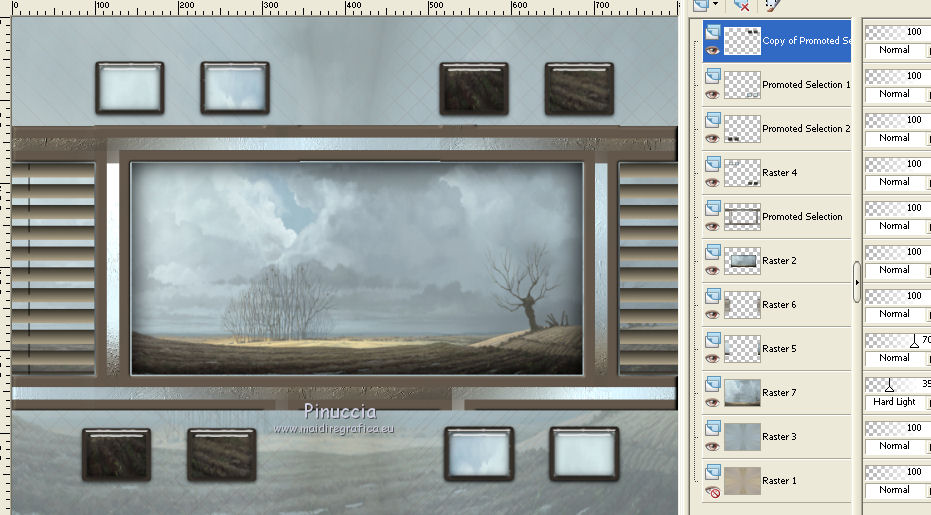Show the hidden Raster 1 layer
The image size is (931, 515).
click(x=712, y=491)
